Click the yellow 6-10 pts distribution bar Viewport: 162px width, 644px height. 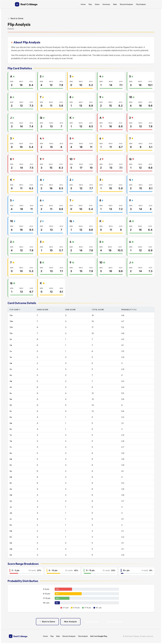pyautogui.click(x=68, y=593)
